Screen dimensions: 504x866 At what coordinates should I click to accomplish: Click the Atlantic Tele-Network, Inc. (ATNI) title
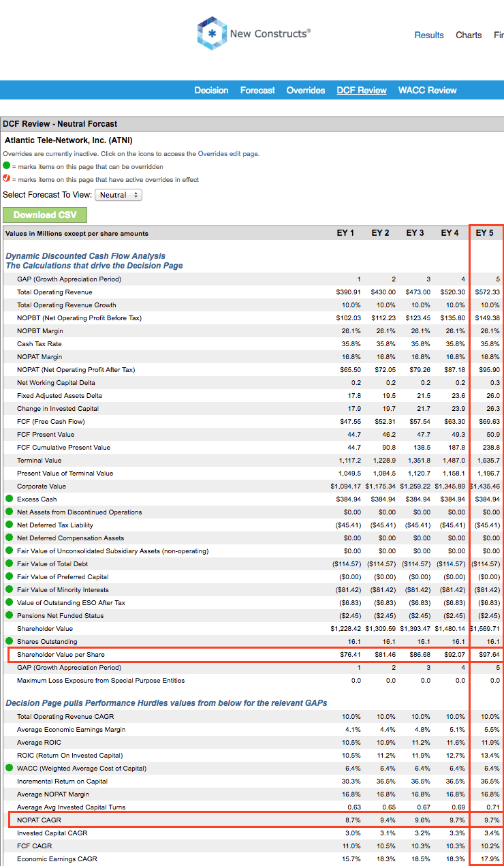[x=68, y=140]
